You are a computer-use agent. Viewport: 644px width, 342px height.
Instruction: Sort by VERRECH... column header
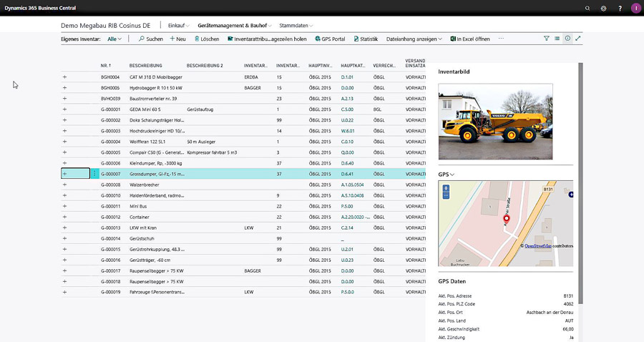[384, 66]
